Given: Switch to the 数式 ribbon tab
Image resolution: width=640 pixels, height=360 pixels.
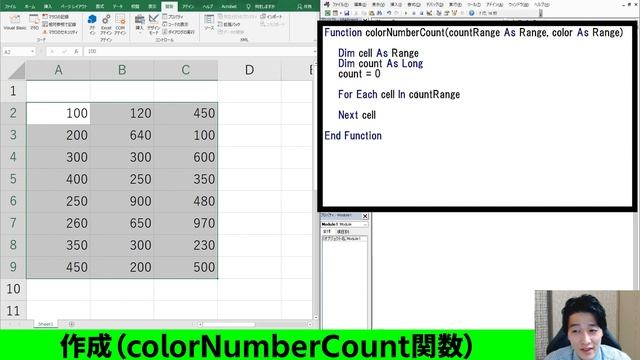Looking at the screenshot, I should (100, 7).
